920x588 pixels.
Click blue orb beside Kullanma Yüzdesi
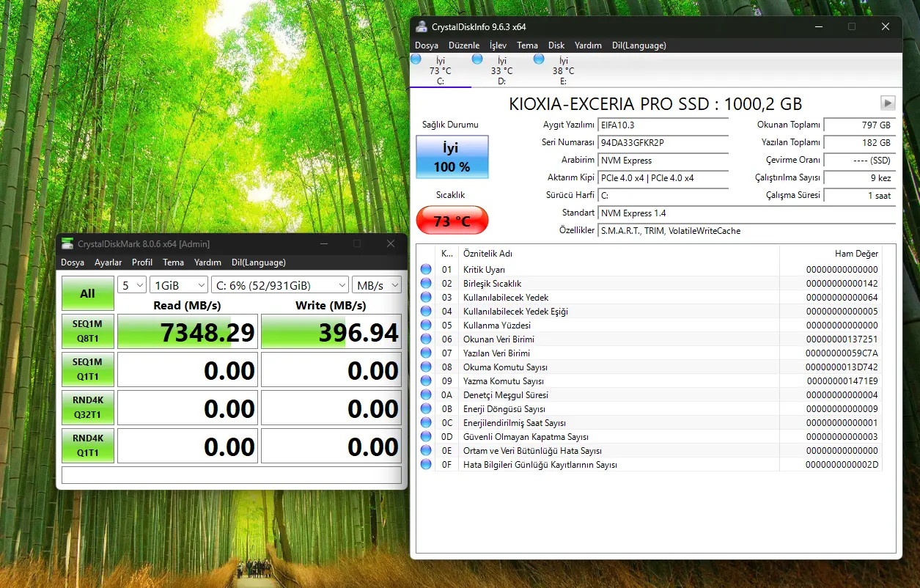tap(426, 325)
